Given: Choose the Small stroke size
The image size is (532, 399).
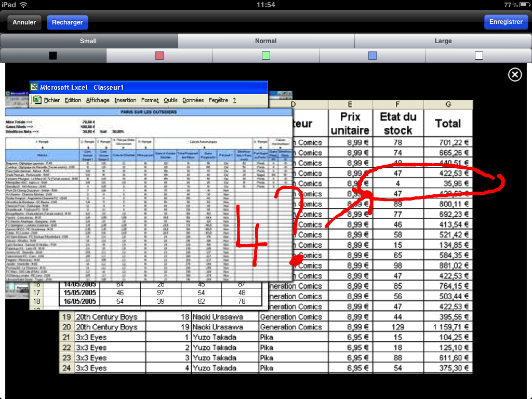Looking at the screenshot, I should 88,41.
